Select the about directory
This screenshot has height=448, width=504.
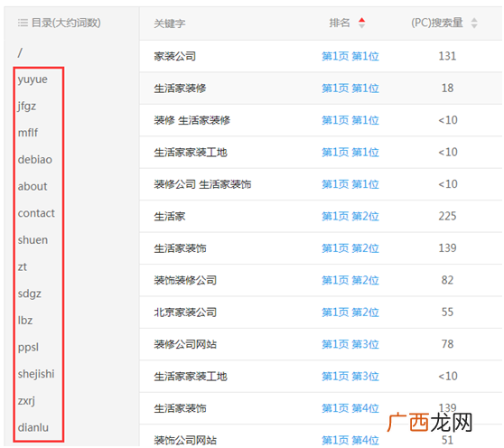pyautogui.click(x=33, y=186)
